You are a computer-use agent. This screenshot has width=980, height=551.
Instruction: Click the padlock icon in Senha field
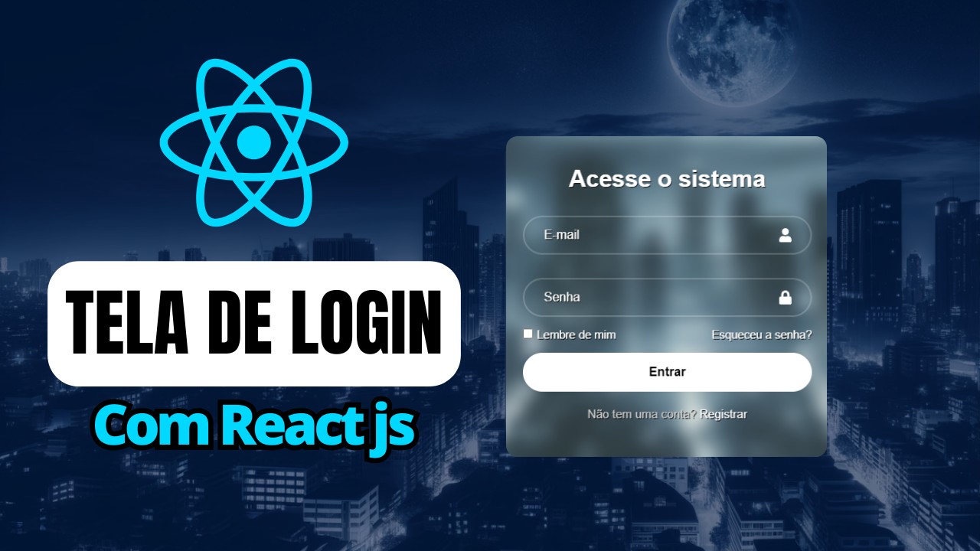[785, 297]
